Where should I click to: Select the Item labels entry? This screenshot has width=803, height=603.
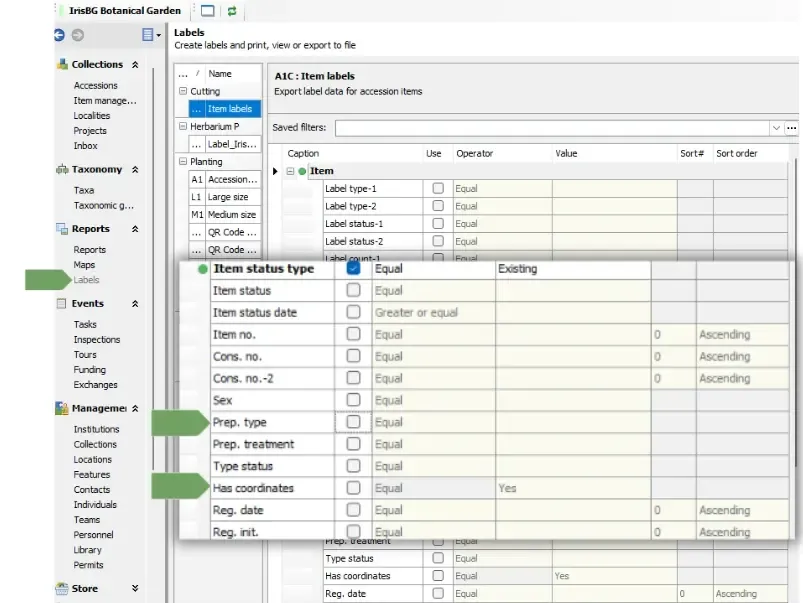[225, 109]
